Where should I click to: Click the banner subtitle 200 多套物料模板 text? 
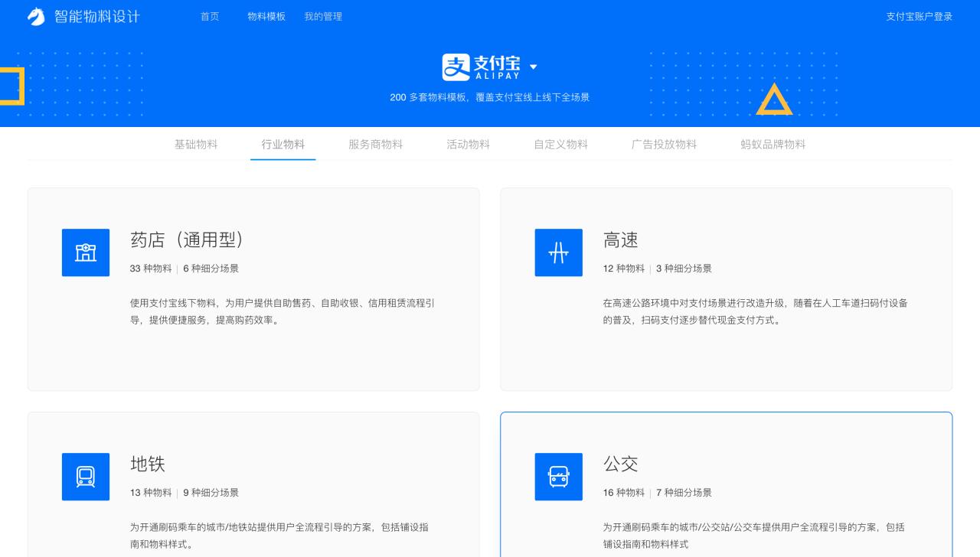coord(490,98)
